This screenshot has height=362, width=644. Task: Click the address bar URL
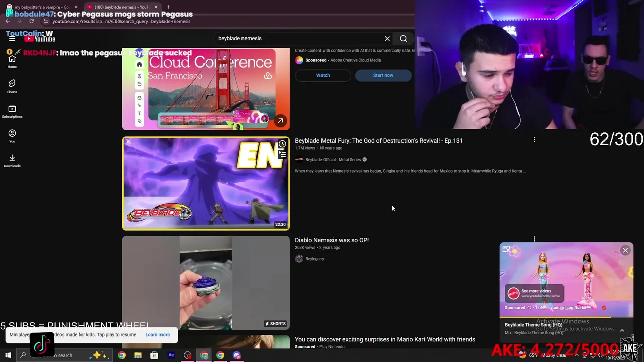pos(121,21)
